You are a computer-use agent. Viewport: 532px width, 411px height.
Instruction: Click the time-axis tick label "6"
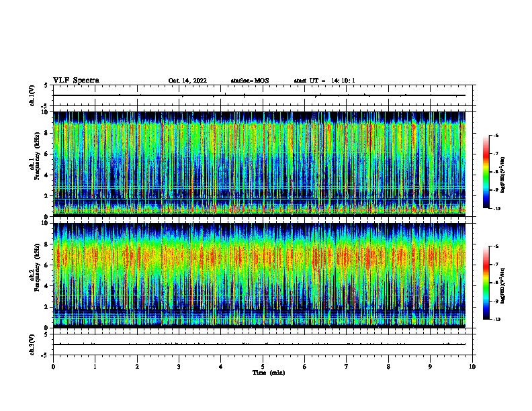pyautogui.click(x=305, y=367)
